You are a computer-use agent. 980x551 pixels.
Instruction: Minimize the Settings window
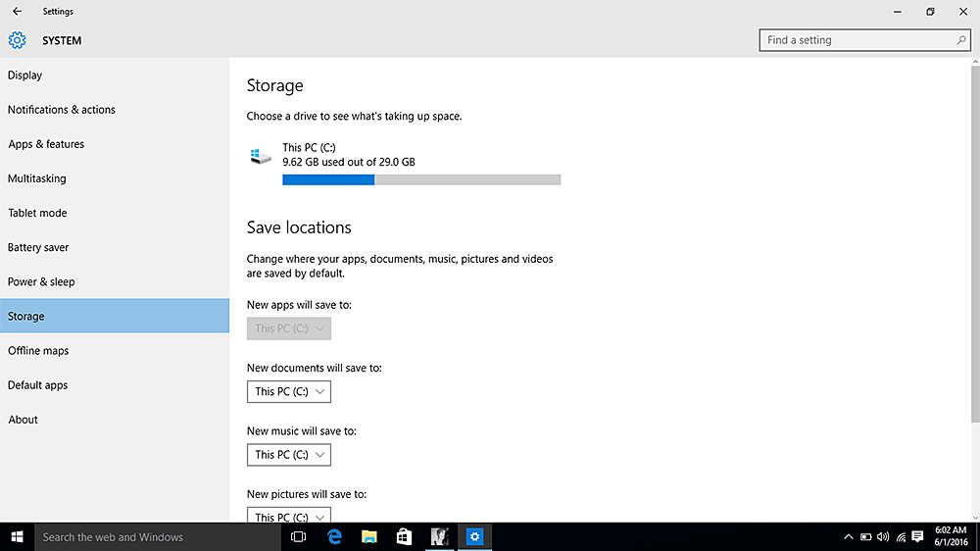click(898, 11)
